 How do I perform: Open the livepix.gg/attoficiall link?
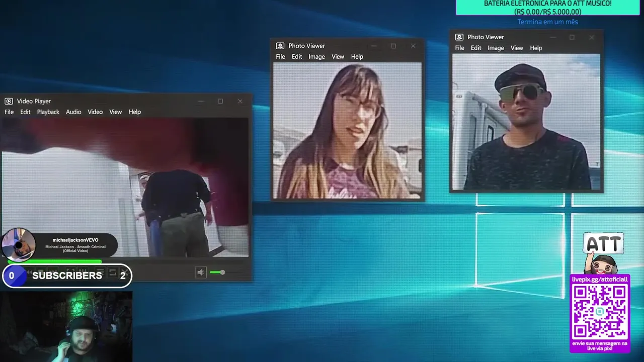[600, 279]
